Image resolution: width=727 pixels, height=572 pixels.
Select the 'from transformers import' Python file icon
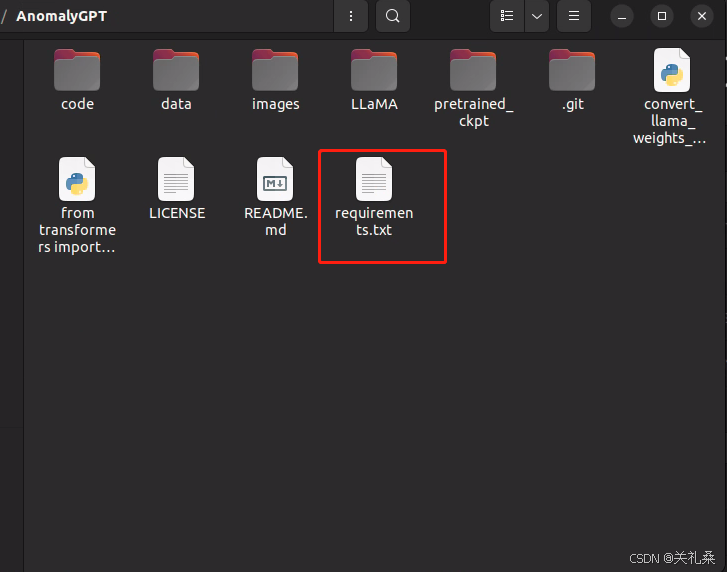(77, 179)
